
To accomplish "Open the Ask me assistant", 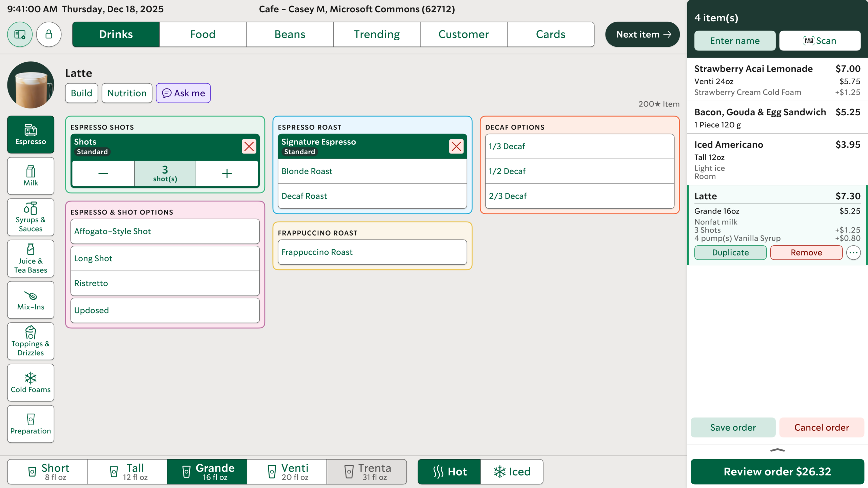I will coord(183,93).
